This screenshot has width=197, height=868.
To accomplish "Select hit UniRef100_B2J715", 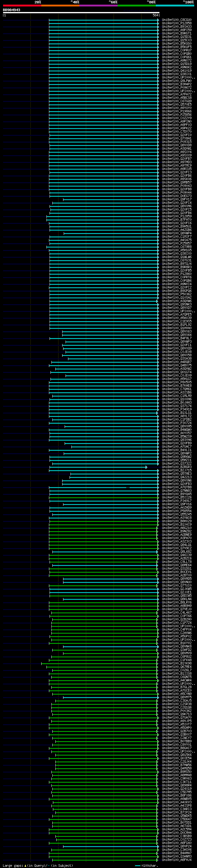I will (176, 470).
